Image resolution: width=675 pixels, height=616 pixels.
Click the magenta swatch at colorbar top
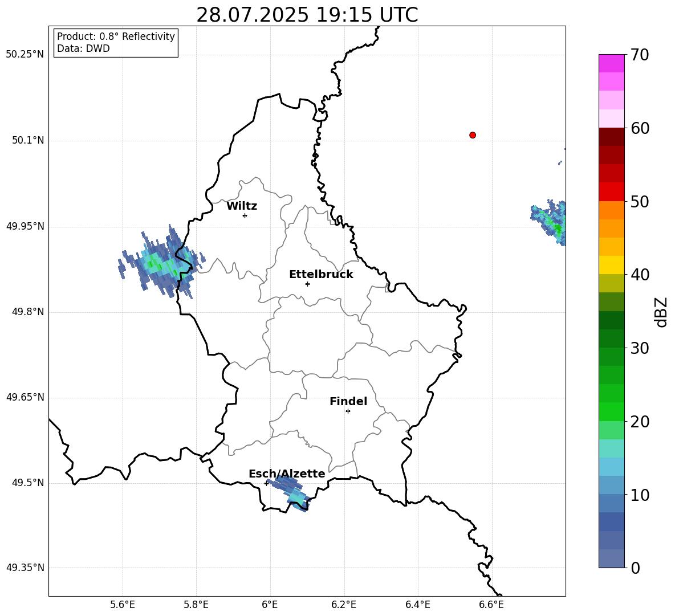click(x=611, y=64)
